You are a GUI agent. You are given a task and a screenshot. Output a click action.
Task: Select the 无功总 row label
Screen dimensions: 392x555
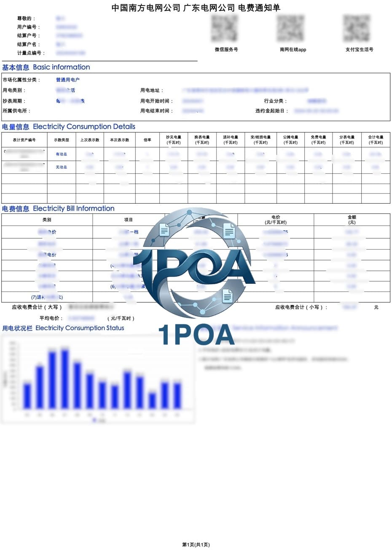62,167
